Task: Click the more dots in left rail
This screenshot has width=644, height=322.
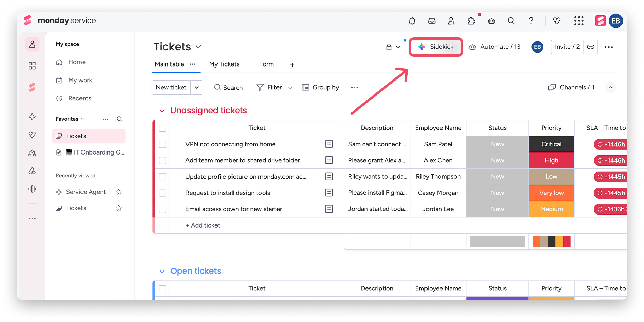Action: pos(32,218)
